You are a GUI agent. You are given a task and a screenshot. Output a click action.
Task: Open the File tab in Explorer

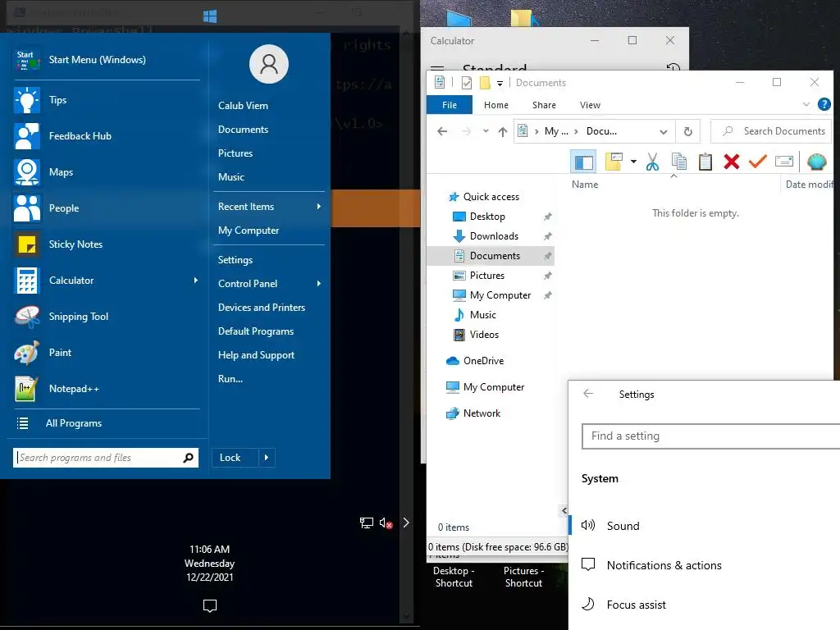(450, 105)
